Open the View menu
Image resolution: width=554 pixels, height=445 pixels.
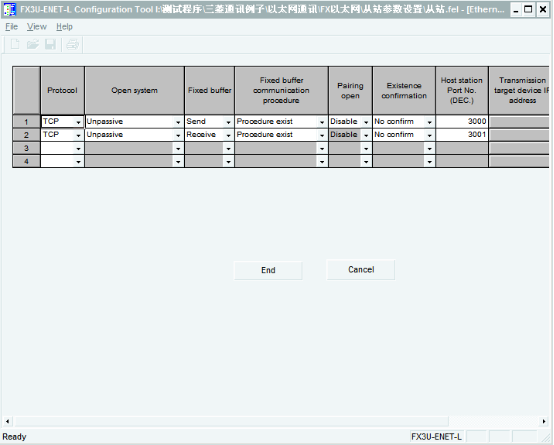(37, 27)
